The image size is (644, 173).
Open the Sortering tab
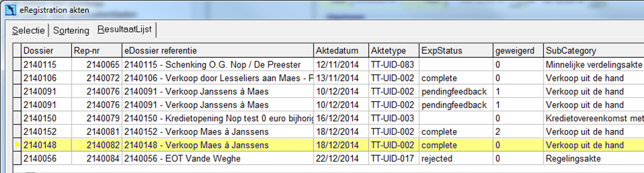(x=71, y=30)
